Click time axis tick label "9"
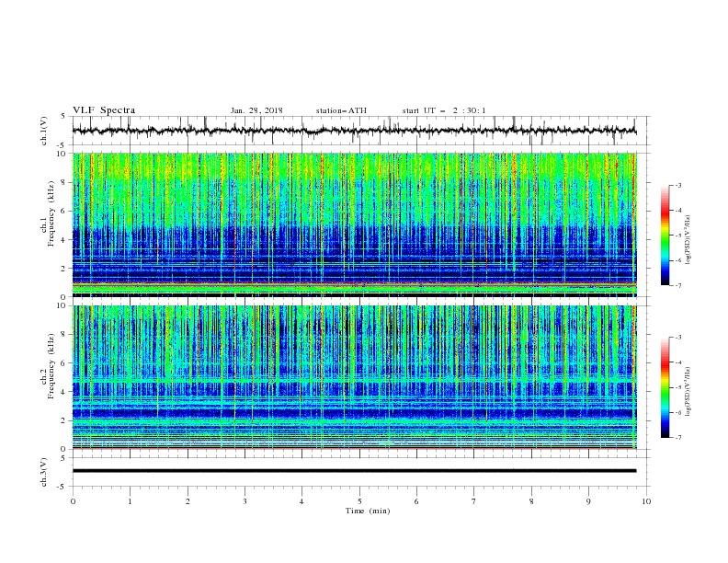 point(588,501)
